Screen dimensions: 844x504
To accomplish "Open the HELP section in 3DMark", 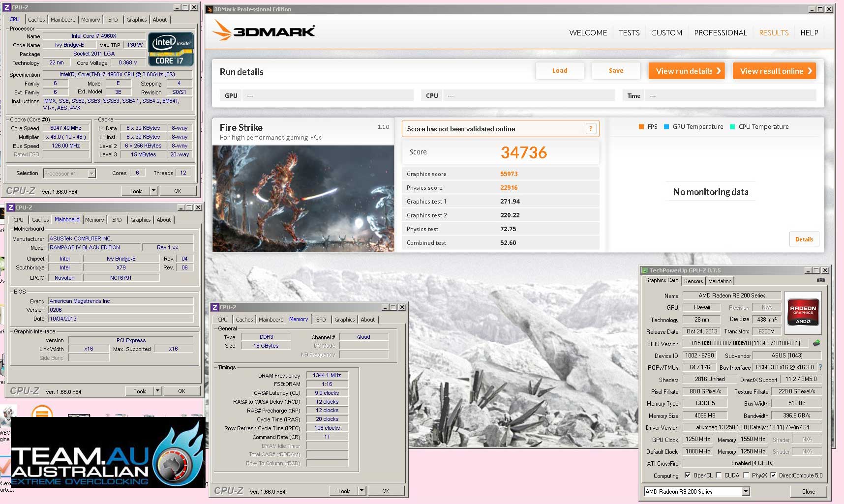I will pyautogui.click(x=809, y=33).
